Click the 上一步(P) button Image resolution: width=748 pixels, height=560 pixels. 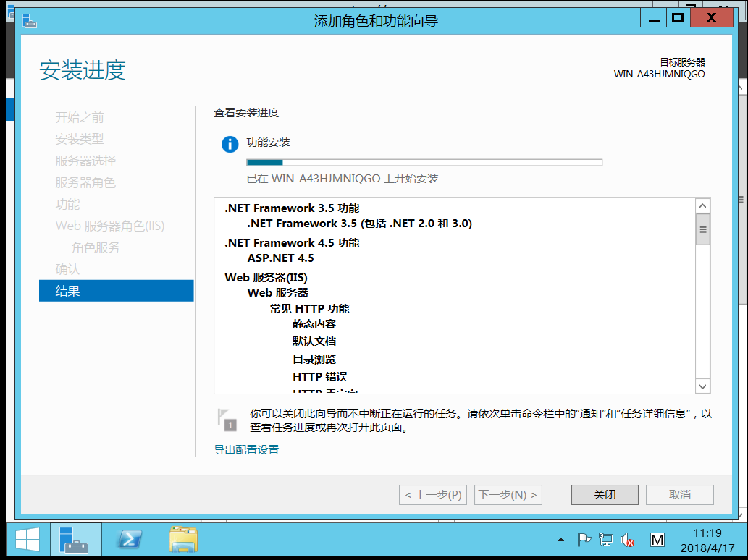point(433,495)
